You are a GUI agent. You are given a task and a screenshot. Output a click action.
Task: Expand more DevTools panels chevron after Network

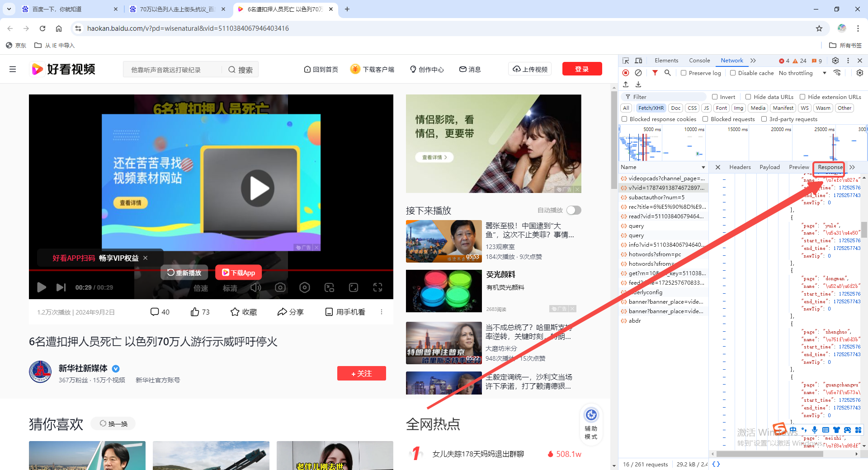pos(753,61)
